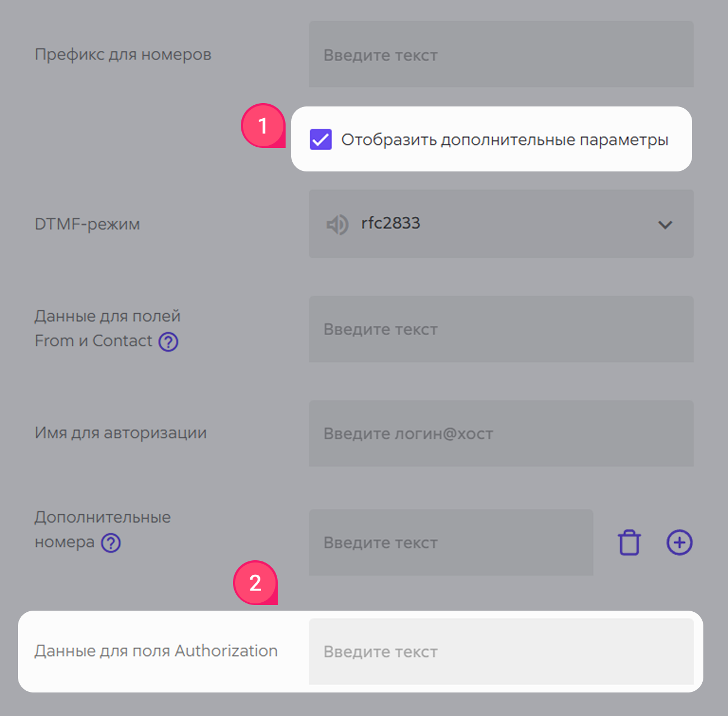
Task: Open the DTMF-режим dropdown chevron
Action: (x=665, y=225)
